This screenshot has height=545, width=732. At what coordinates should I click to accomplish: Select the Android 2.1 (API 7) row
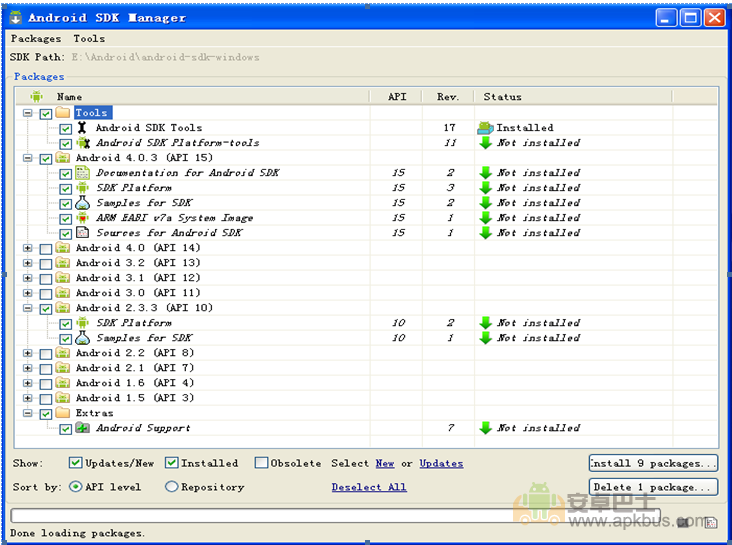pyautogui.click(x=366, y=368)
